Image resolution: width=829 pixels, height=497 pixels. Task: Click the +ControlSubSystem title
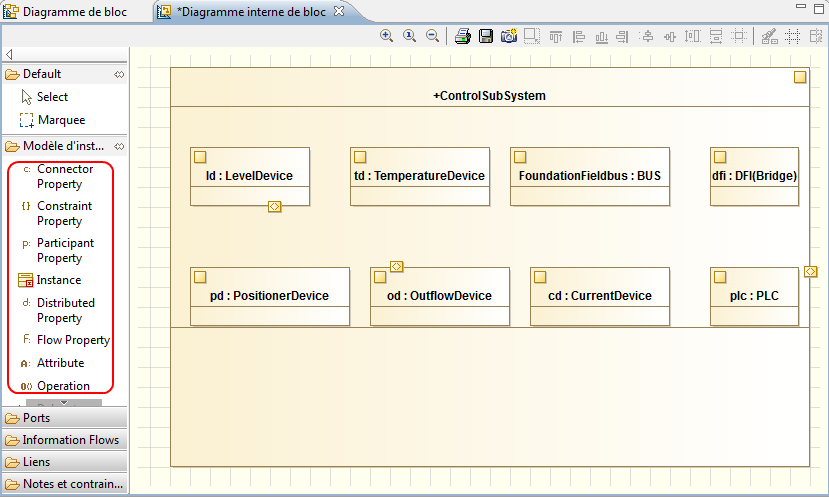click(490, 96)
